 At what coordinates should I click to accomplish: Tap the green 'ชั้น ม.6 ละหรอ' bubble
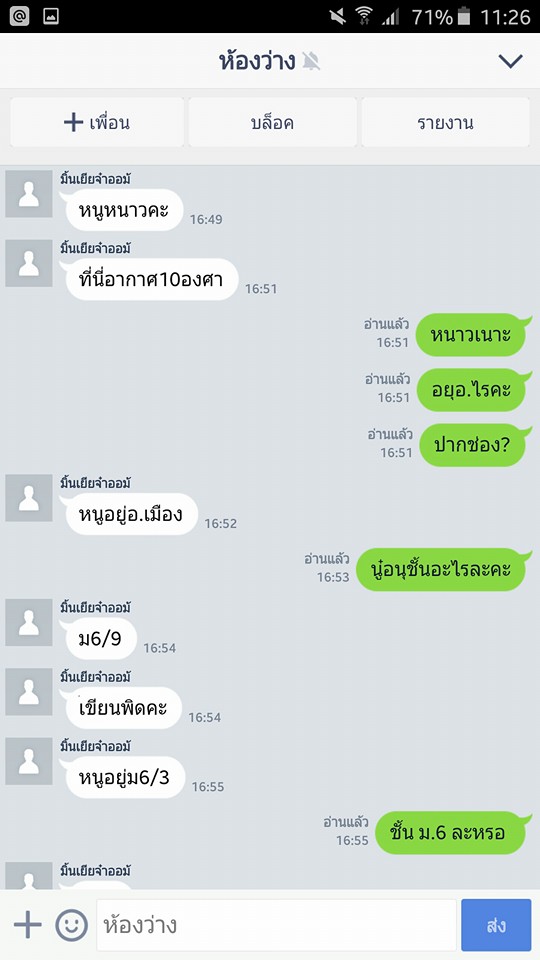[451, 833]
